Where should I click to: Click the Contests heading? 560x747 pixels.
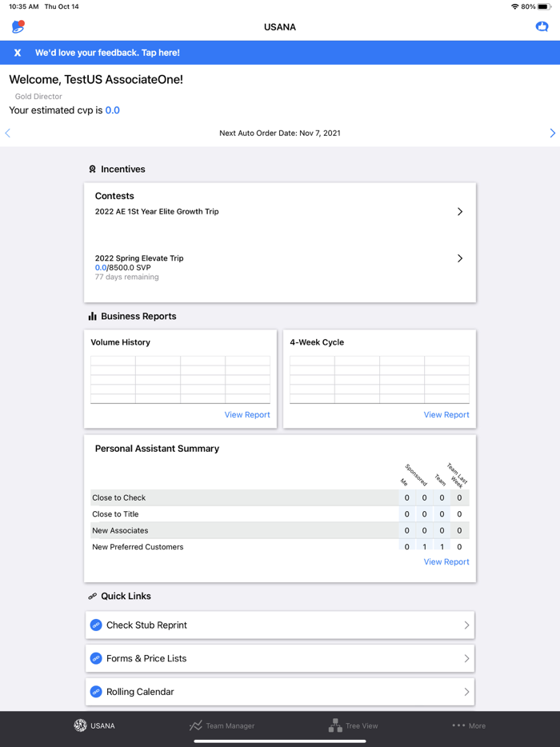click(x=114, y=196)
